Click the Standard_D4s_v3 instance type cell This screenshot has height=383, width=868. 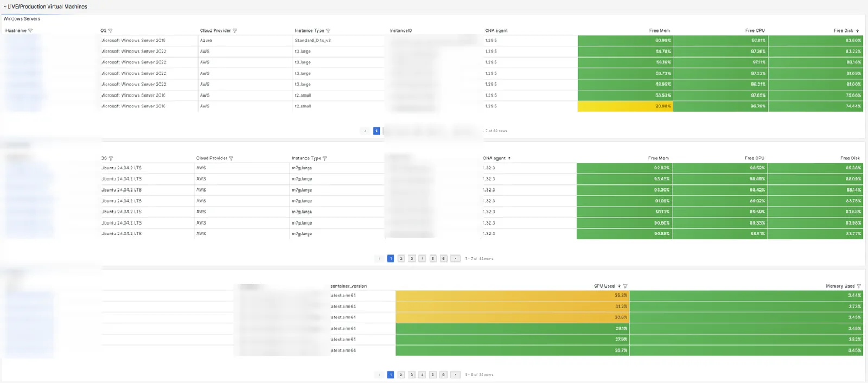click(340, 41)
